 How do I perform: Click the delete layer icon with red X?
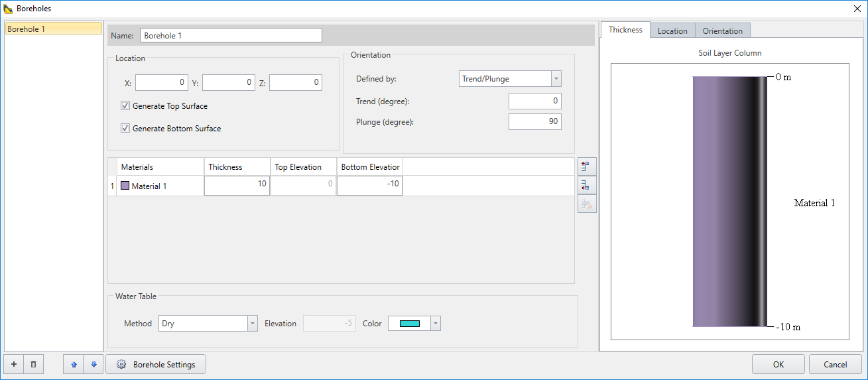(x=587, y=204)
